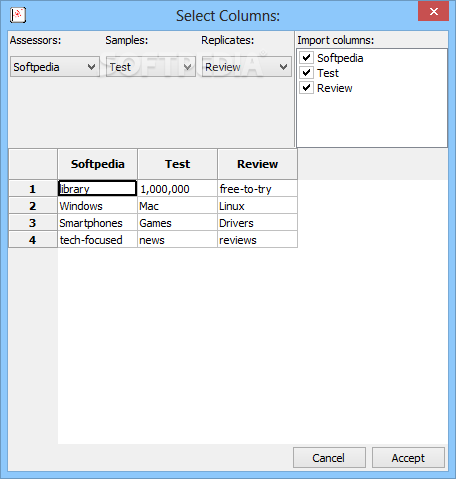Select the Softpedia column header
456x479 pixels.
point(97,164)
